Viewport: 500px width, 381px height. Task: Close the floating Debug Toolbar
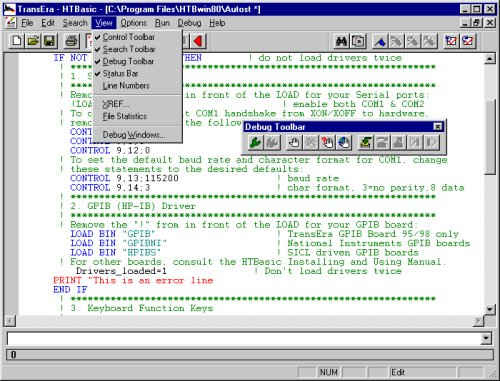coord(438,127)
